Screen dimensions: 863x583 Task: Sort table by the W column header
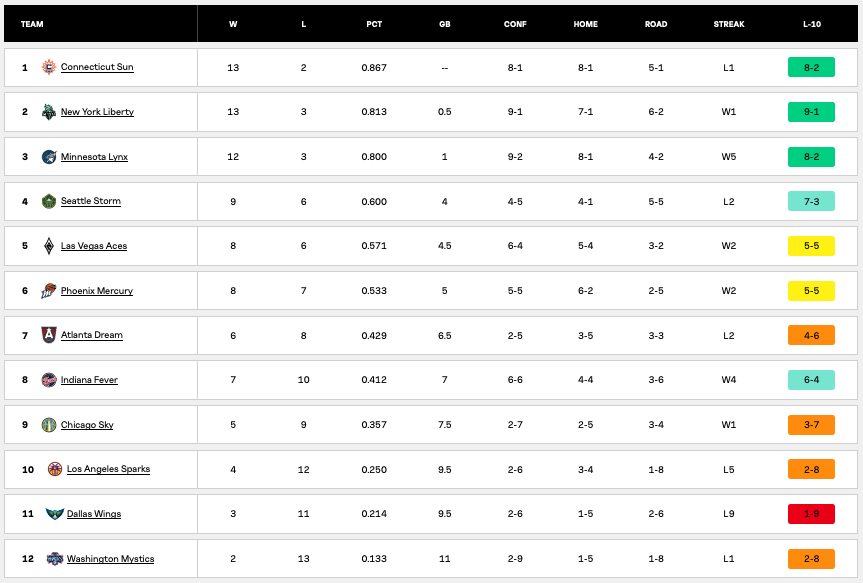(233, 24)
